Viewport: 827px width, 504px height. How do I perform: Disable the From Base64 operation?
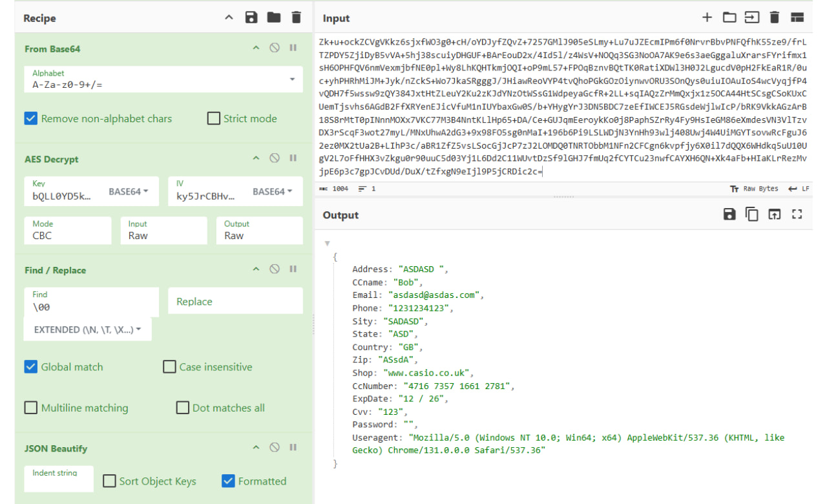tap(274, 48)
